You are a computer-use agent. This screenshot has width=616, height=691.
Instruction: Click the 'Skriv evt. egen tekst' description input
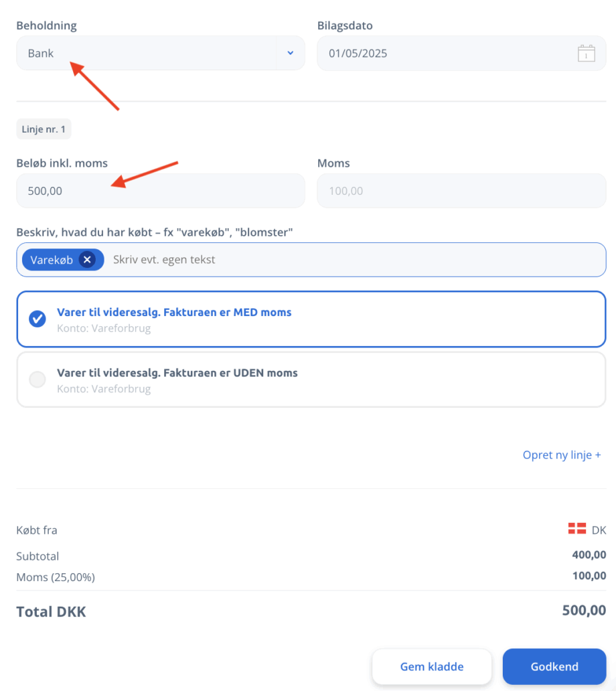point(355,260)
